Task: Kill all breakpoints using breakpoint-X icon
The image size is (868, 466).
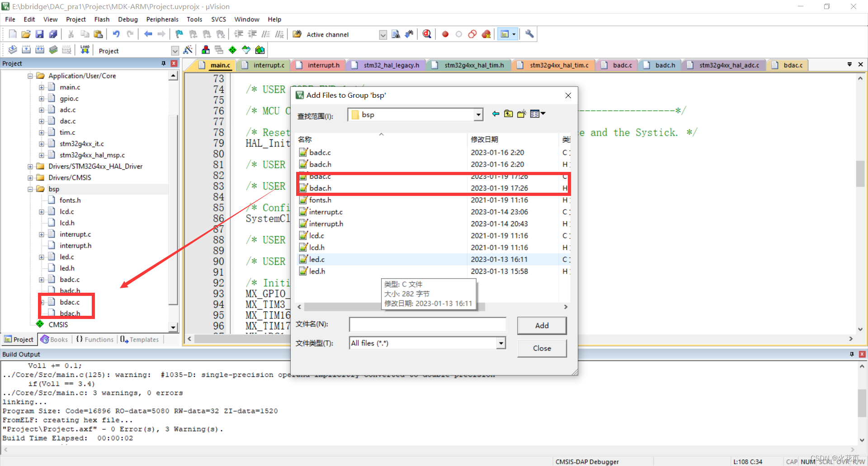Action: coord(486,34)
